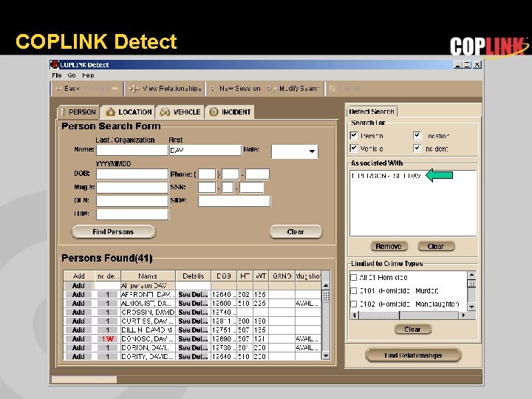Click the First name field containing DAV
Viewport: 532px width, 399px height.
tap(205, 150)
